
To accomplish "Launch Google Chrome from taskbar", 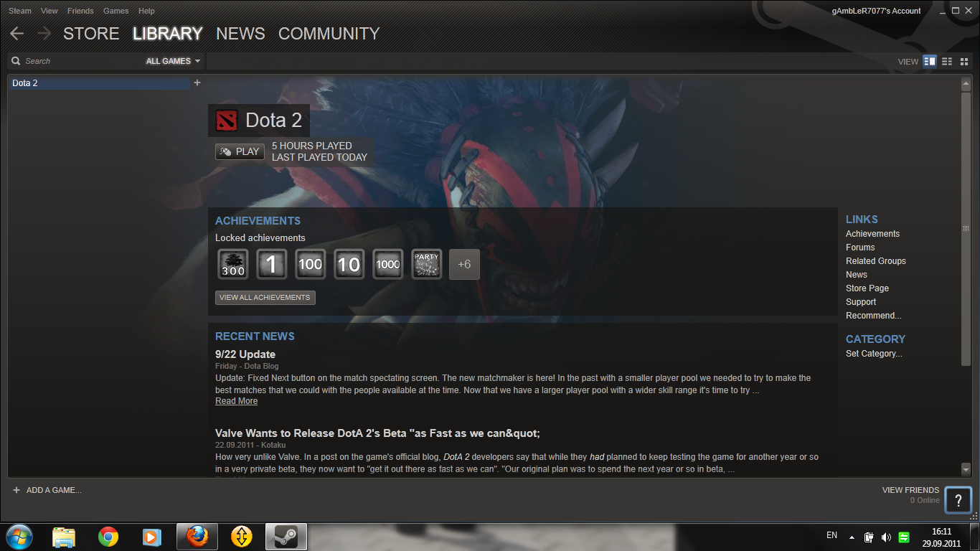I will click(x=108, y=537).
